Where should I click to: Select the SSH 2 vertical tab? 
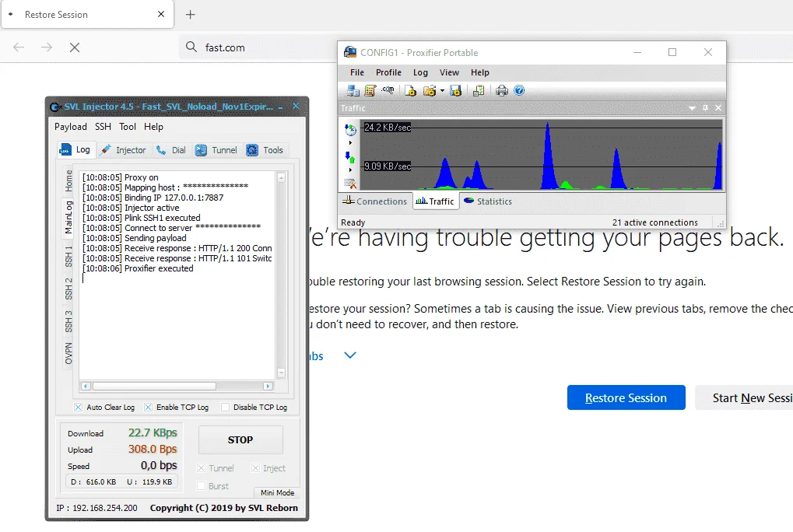[68, 289]
